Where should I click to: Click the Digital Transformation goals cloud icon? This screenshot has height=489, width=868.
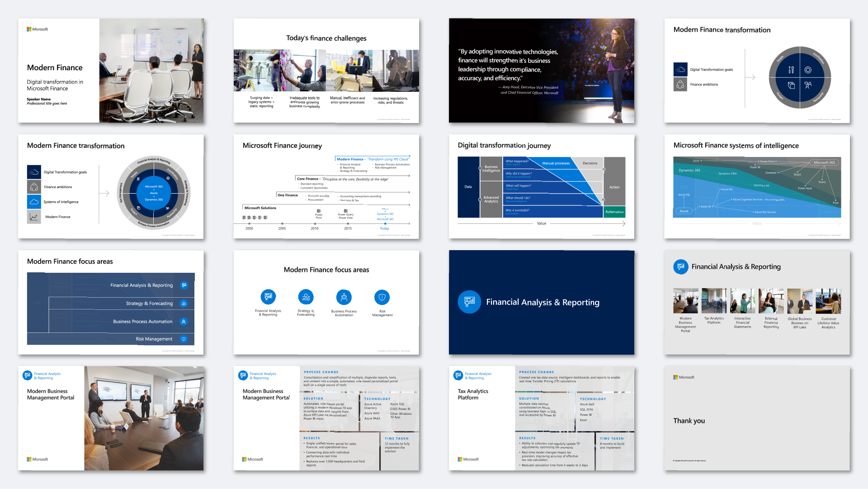tap(34, 172)
